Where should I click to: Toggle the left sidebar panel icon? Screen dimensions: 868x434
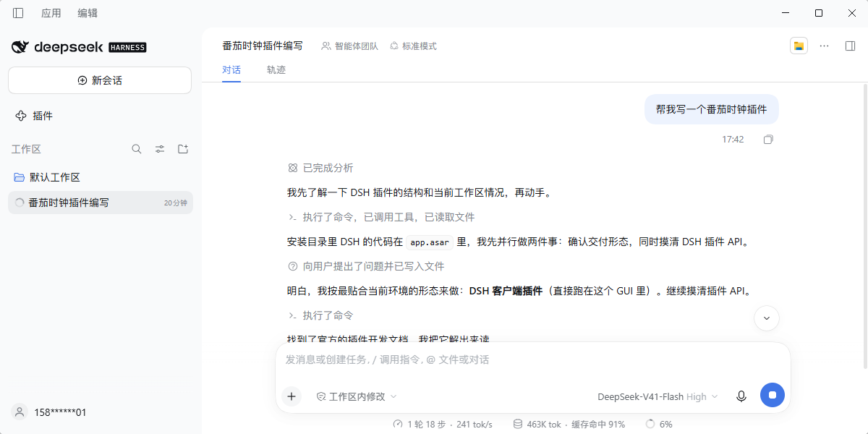18,13
